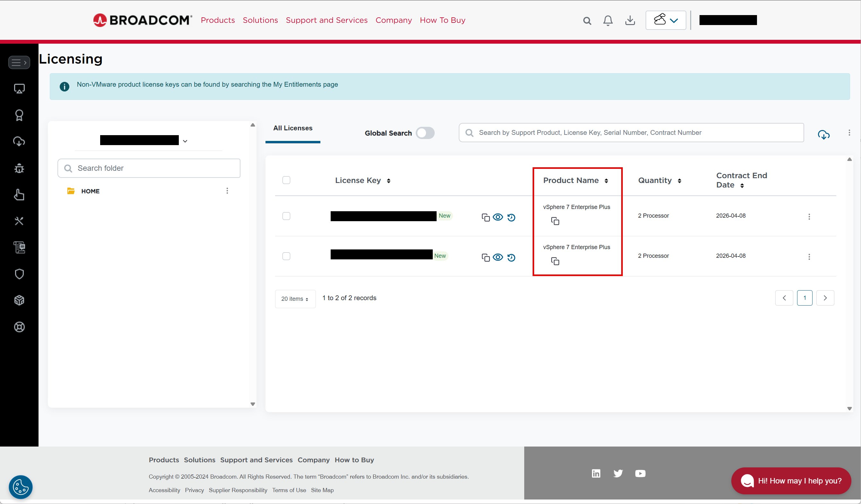Open the Site Map footer link

pos(322,490)
